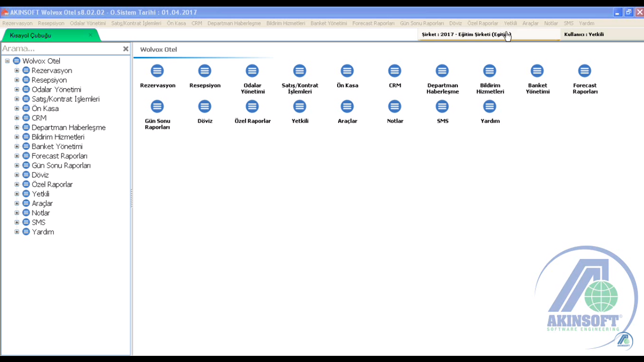This screenshot has height=362, width=644.
Task: Collapse the Wolvox Otel root tree node
Action: pyautogui.click(x=7, y=61)
